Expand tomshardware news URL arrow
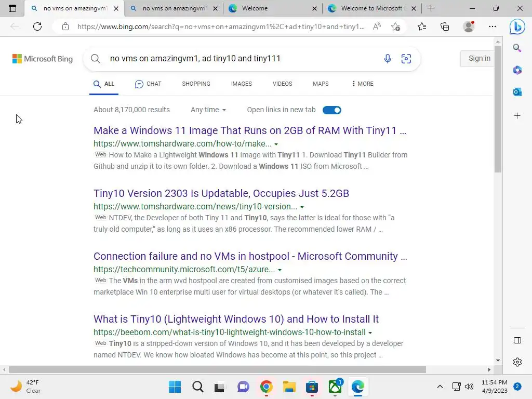This screenshot has height=399, width=532. 302,207
